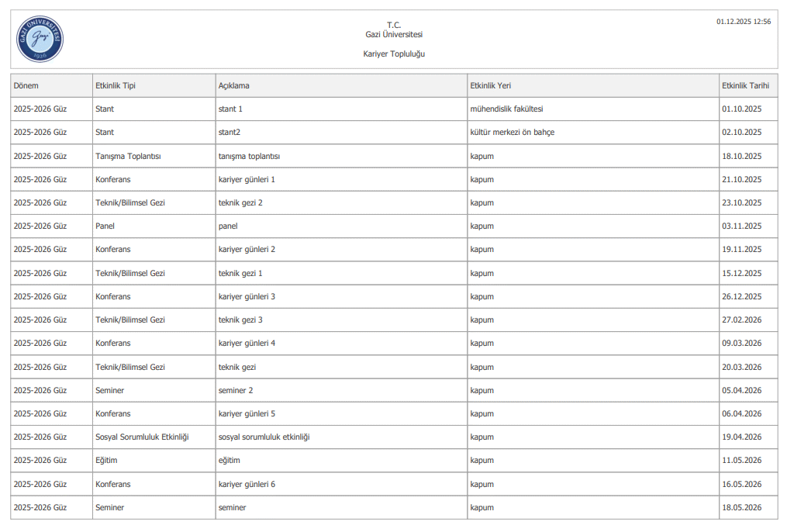Viewport: 787px width, 532px height.
Task: Click the Kariyer Topluluğu title text
Action: [394, 54]
